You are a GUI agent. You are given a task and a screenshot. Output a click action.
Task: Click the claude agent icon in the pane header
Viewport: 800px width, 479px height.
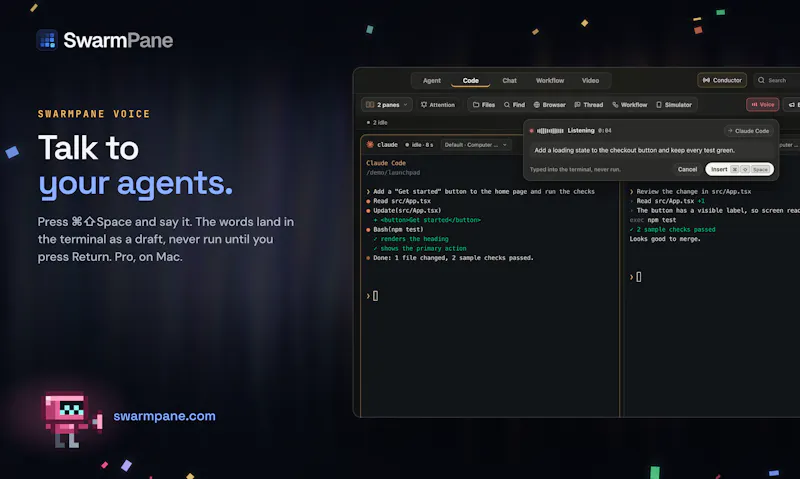point(370,144)
